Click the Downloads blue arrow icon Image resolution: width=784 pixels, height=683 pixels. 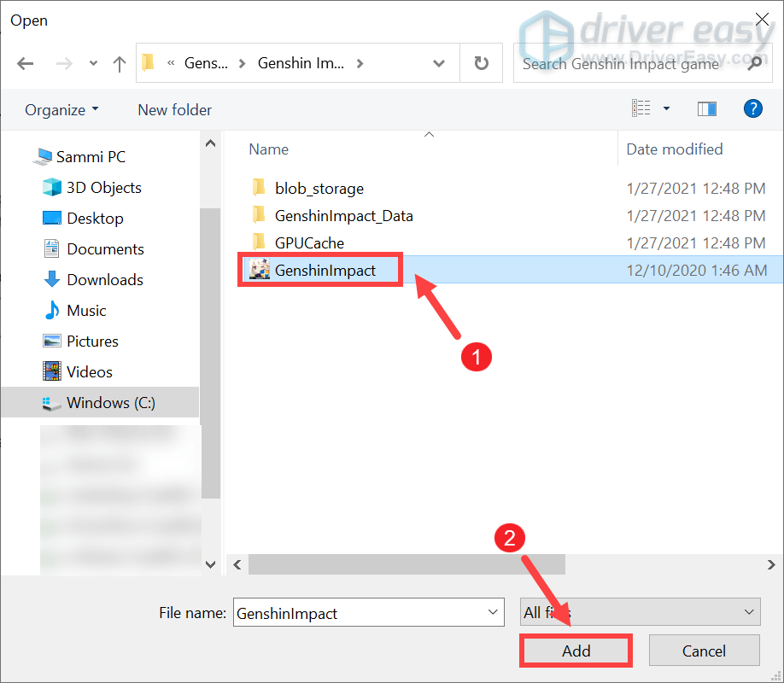click(52, 279)
